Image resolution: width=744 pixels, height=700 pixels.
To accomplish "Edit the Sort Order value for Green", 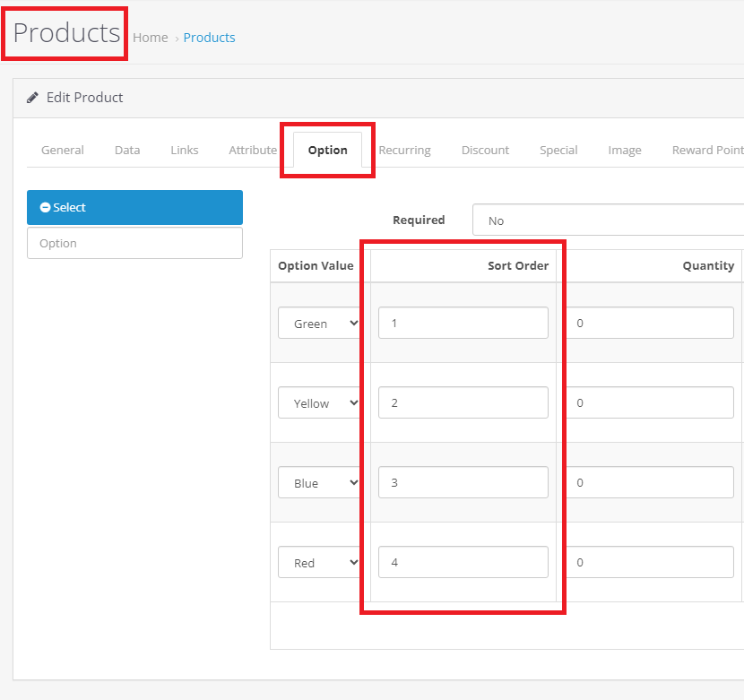I will tap(463, 323).
